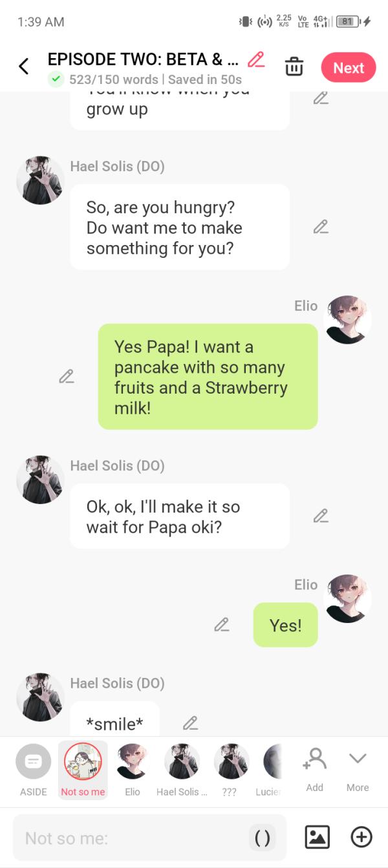The image size is (388, 868).
Task: Edit the episode title with pink pencil
Action: 256,59
